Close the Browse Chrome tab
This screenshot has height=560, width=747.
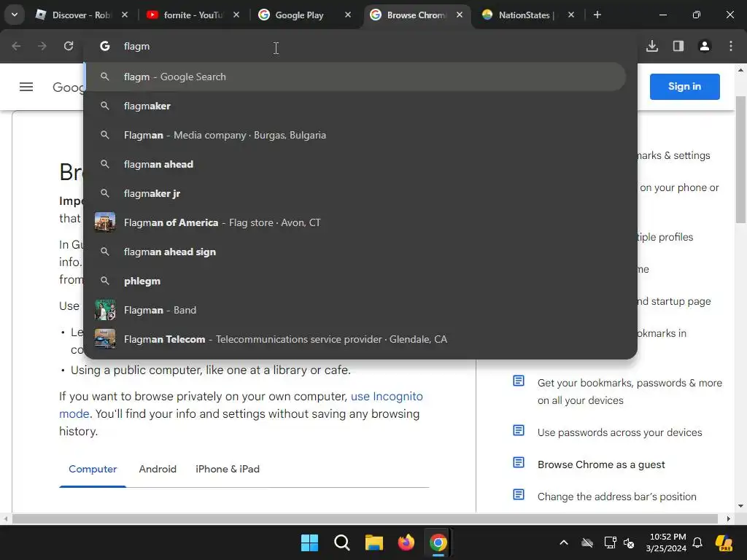point(460,15)
